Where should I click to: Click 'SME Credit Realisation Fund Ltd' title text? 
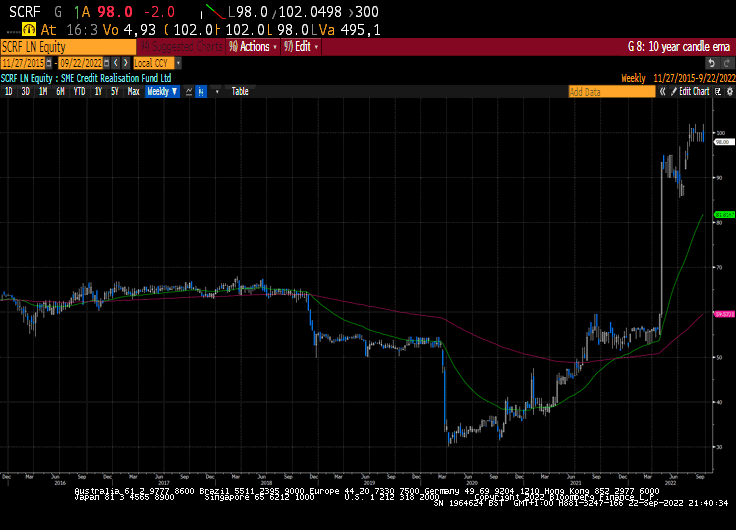116,78
